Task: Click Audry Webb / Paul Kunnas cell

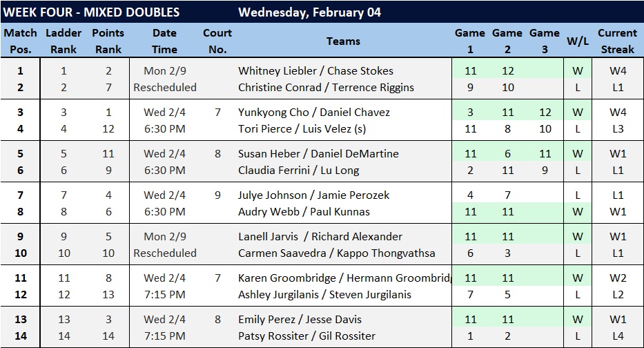Action: pos(304,212)
